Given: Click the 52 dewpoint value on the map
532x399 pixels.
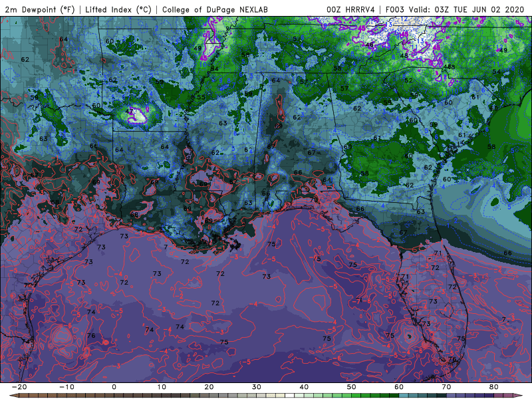Looking at the screenshot, I should 408,80.
